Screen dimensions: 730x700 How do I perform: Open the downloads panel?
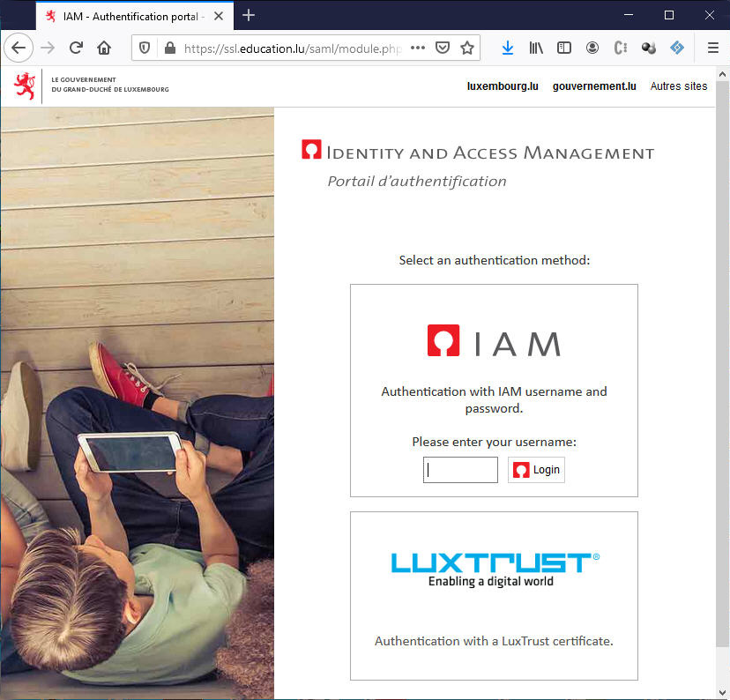[x=508, y=48]
